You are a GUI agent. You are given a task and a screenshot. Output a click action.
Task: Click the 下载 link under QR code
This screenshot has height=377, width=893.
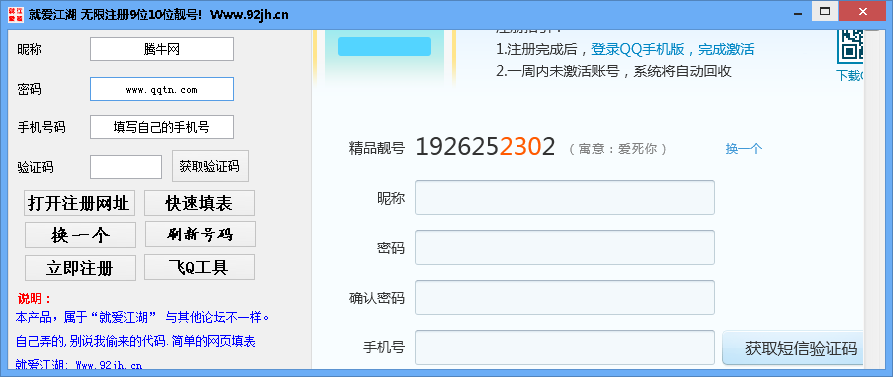point(850,75)
